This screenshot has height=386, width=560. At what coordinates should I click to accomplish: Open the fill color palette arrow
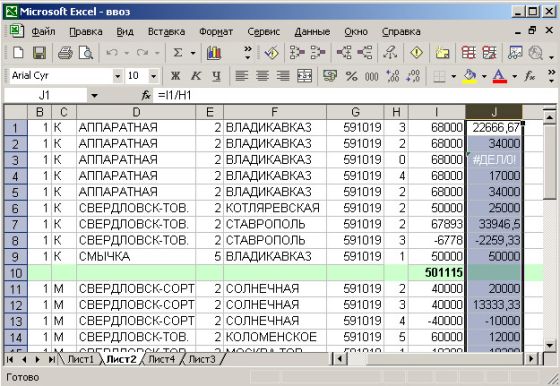[x=484, y=76]
